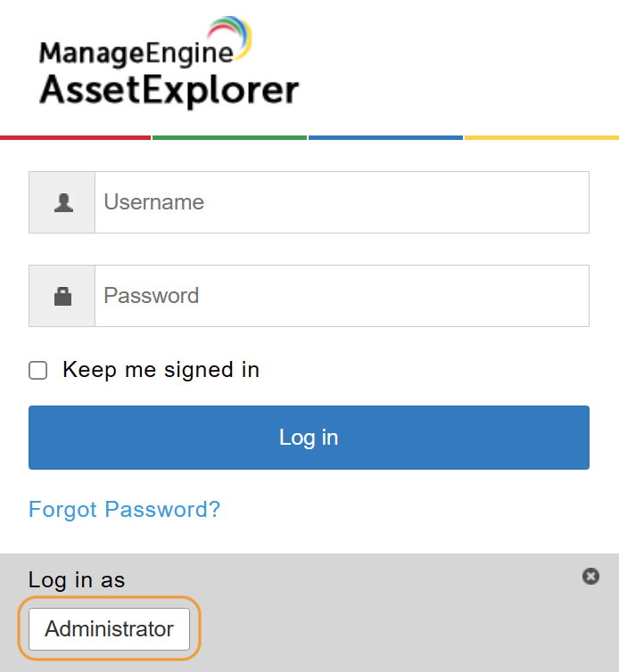Click the ManageEngine rainbow swirl logo

tap(234, 37)
